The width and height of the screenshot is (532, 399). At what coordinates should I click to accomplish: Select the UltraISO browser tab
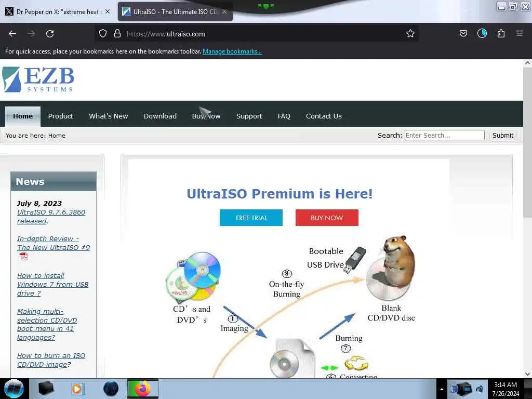[175, 11]
